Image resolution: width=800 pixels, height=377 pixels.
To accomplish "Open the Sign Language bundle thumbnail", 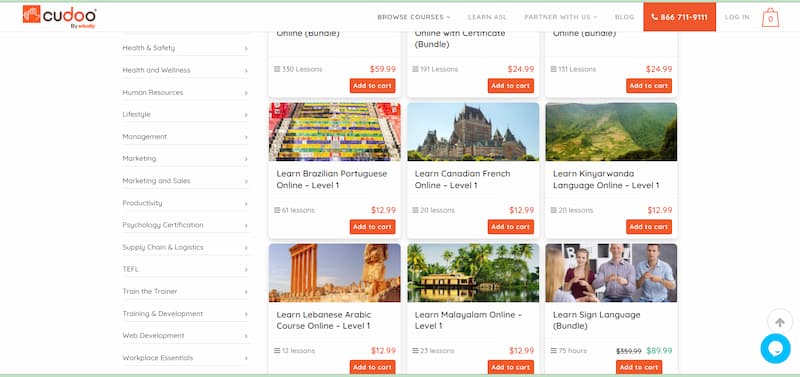I will click(x=611, y=273).
